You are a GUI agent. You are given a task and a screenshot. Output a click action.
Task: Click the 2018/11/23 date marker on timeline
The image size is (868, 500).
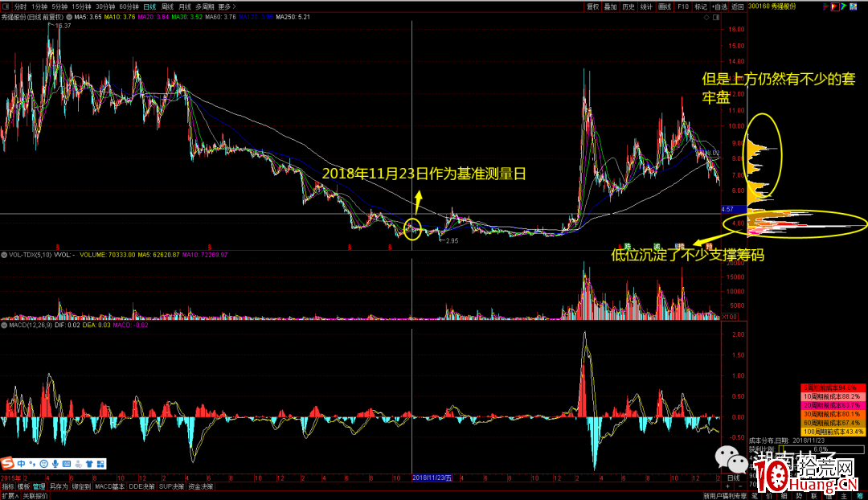click(x=432, y=477)
